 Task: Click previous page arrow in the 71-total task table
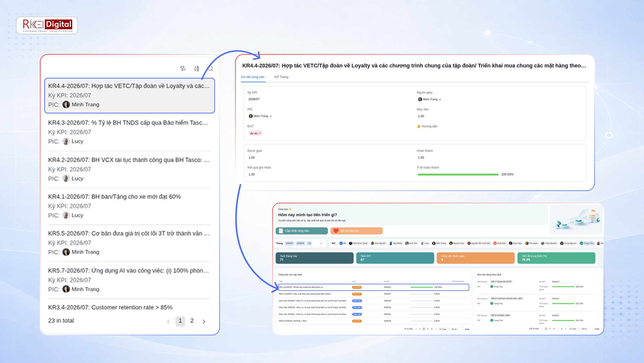tap(416, 329)
